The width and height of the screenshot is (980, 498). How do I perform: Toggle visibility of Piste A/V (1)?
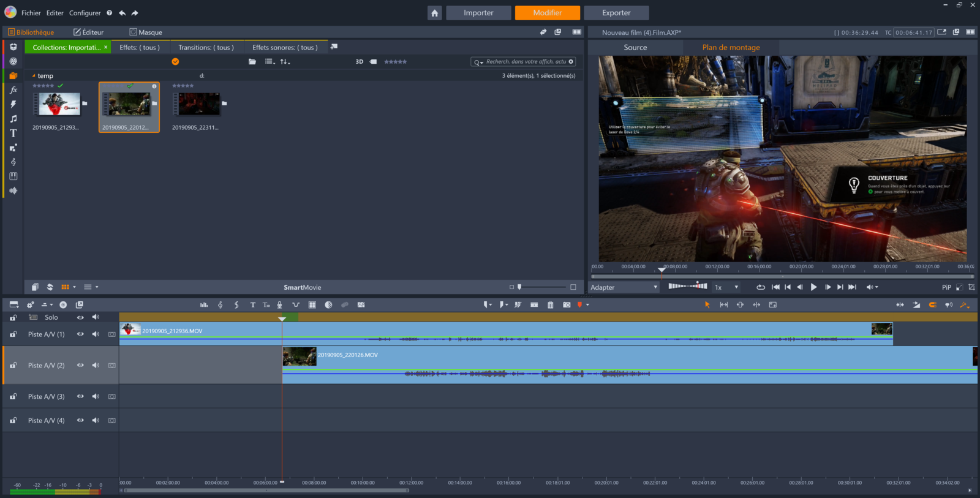(x=80, y=334)
